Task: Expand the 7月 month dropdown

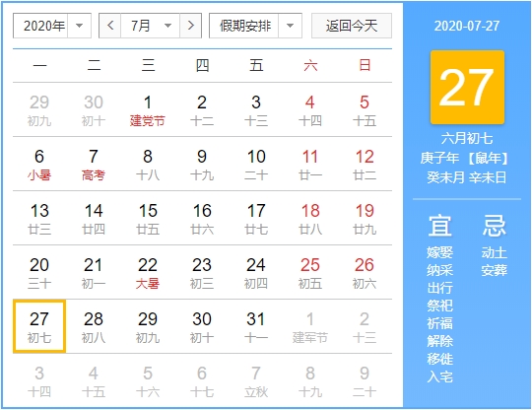Action: (151, 26)
